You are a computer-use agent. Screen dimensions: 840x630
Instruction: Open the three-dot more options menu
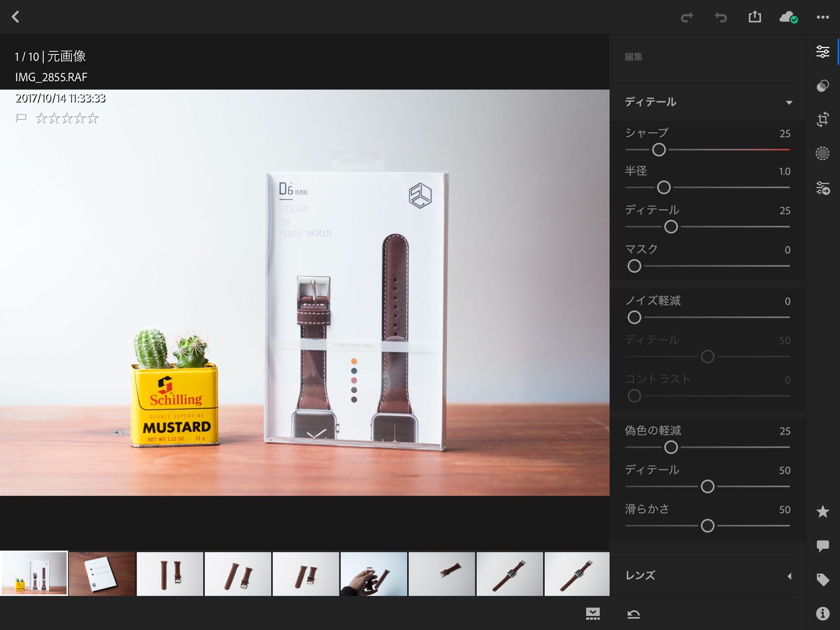click(x=823, y=17)
